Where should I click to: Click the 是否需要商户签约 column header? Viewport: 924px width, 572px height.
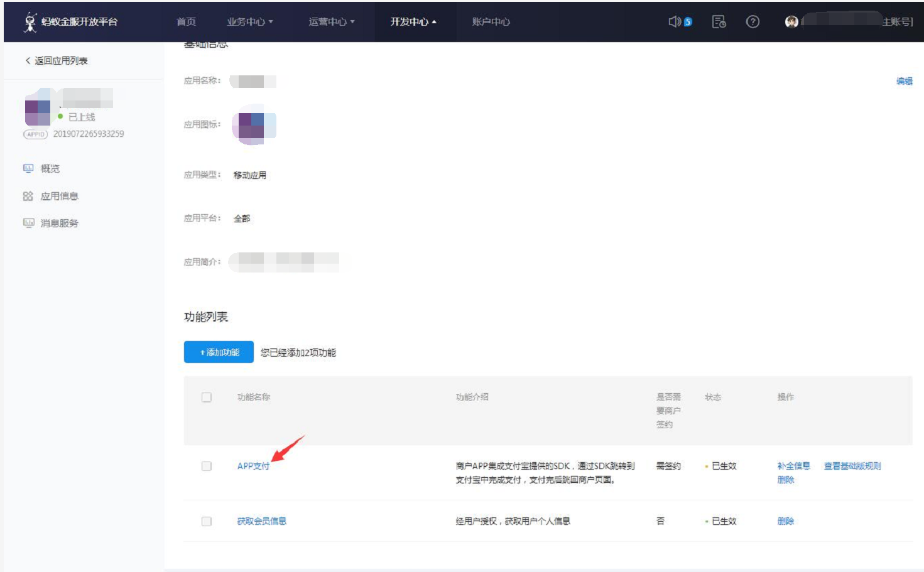669,411
